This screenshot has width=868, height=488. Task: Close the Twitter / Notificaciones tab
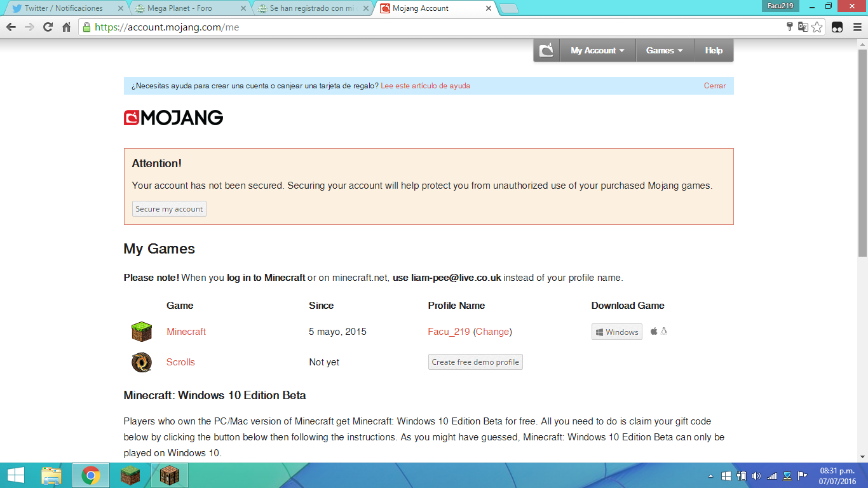(x=120, y=8)
